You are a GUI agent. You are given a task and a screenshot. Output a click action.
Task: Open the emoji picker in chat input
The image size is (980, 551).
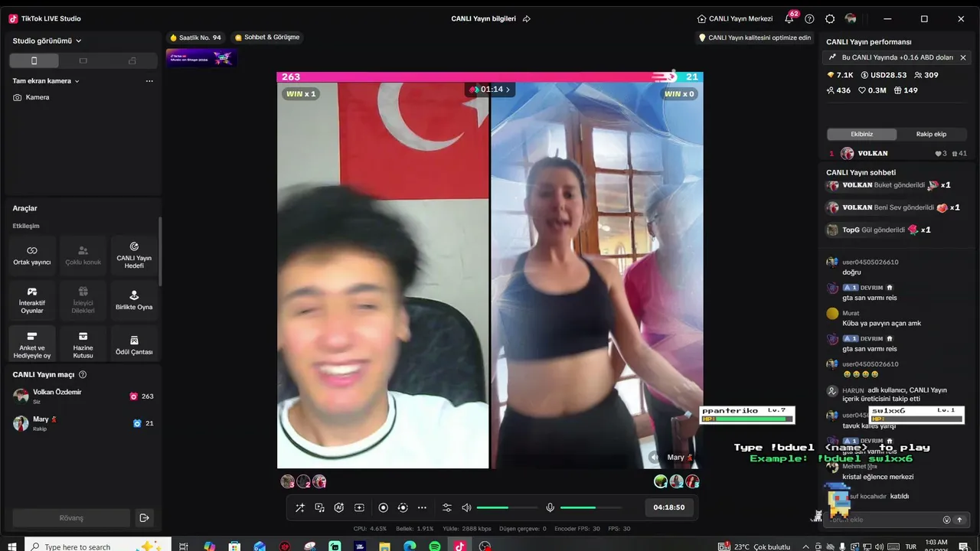pos(946,520)
